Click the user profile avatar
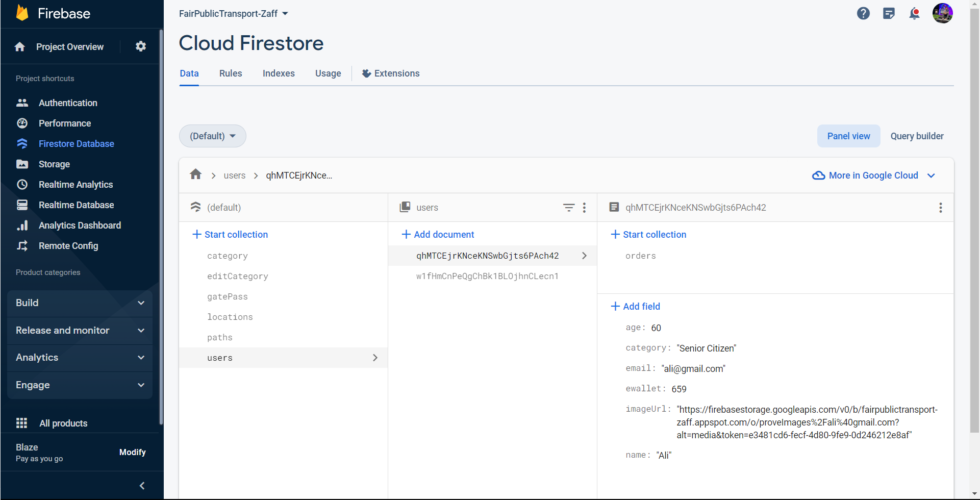Viewport: 980px width, 500px height. click(942, 13)
